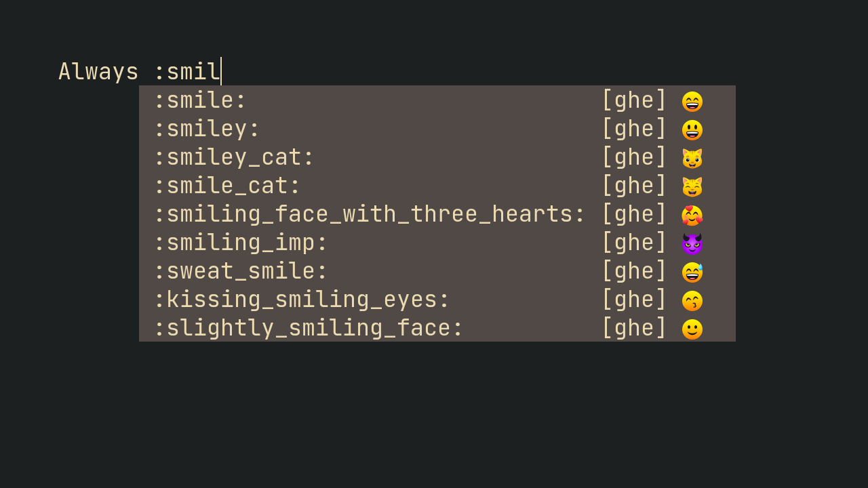Click the smiling cat emoji beside :smile_cat:

[692, 186]
